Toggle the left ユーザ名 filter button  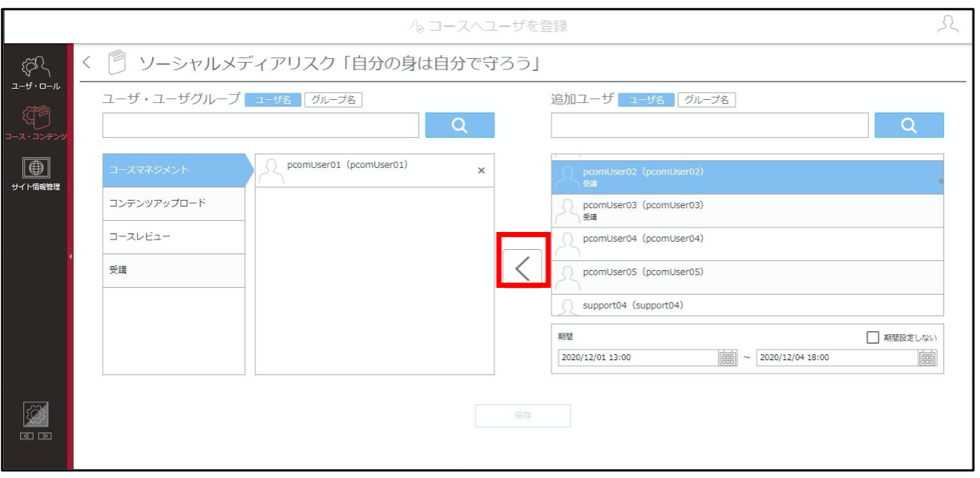[x=273, y=100]
